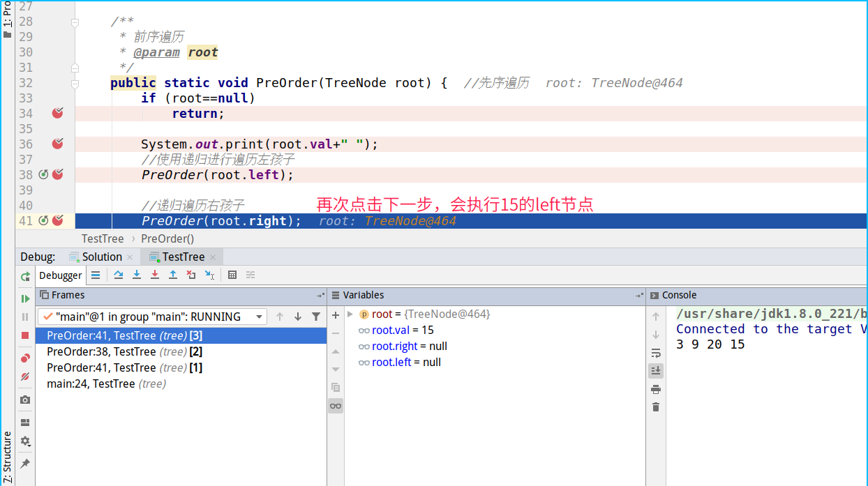Clear console with the trash icon
Image resolution: width=868 pixels, height=486 pixels.
(656, 407)
